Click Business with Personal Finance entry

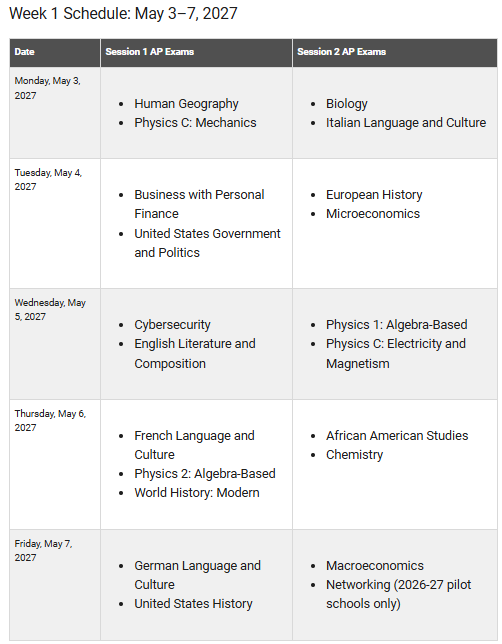tap(199, 204)
